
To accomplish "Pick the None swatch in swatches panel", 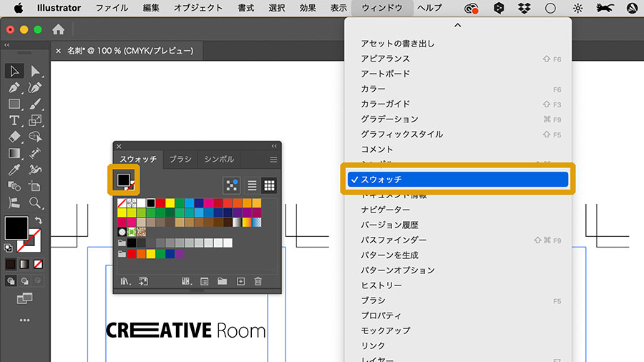I will coord(122,202).
